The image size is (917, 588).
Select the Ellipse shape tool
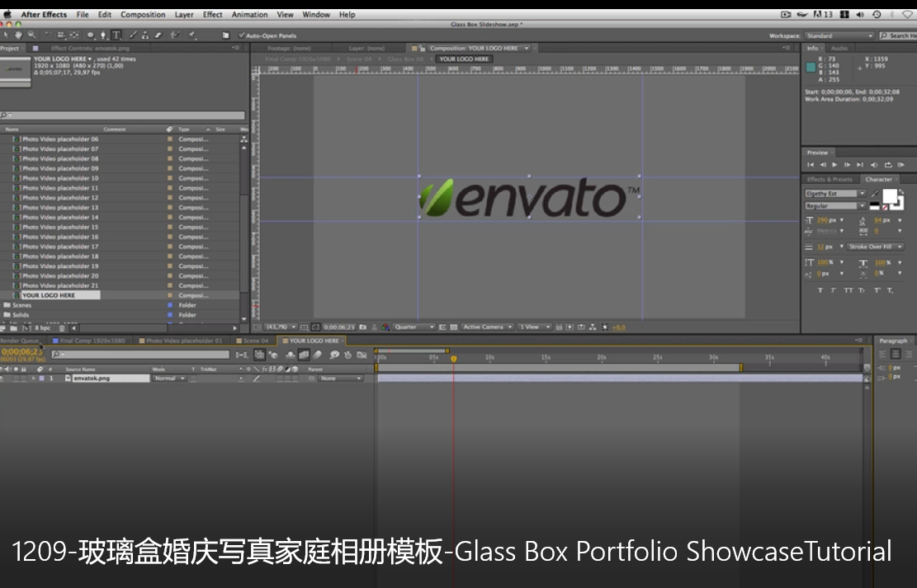tap(91, 35)
